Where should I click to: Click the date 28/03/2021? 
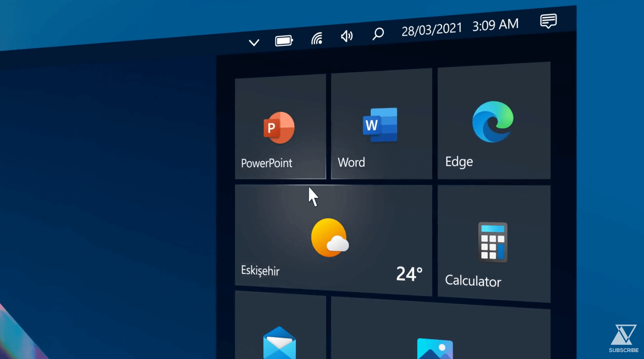pyautogui.click(x=432, y=29)
